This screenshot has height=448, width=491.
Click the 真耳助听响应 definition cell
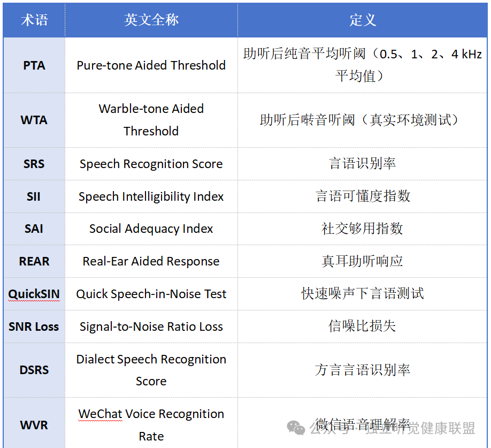click(x=362, y=261)
